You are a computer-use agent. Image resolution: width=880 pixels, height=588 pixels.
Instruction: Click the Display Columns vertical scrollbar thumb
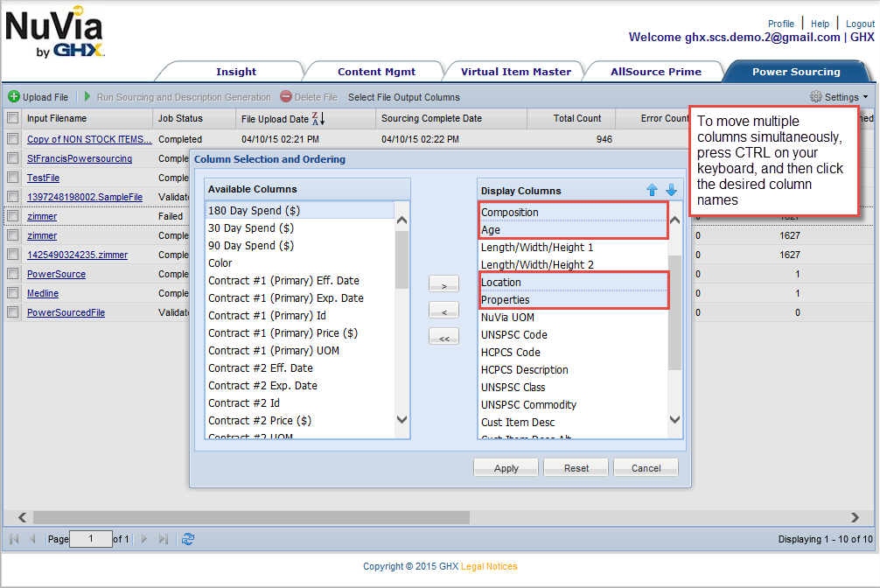674,312
